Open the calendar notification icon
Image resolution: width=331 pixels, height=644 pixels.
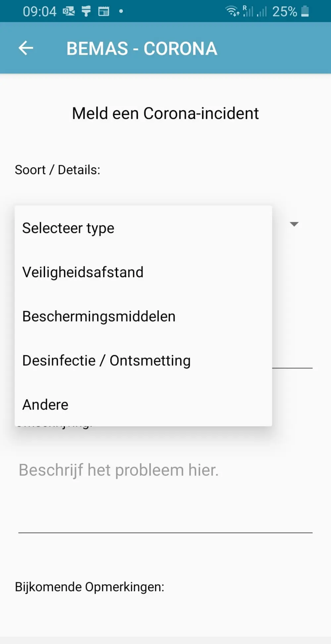(x=104, y=11)
